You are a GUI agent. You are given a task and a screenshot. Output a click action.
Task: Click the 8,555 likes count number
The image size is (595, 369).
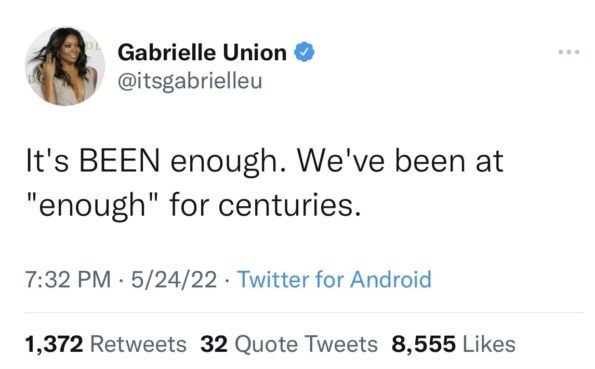pos(423,344)
